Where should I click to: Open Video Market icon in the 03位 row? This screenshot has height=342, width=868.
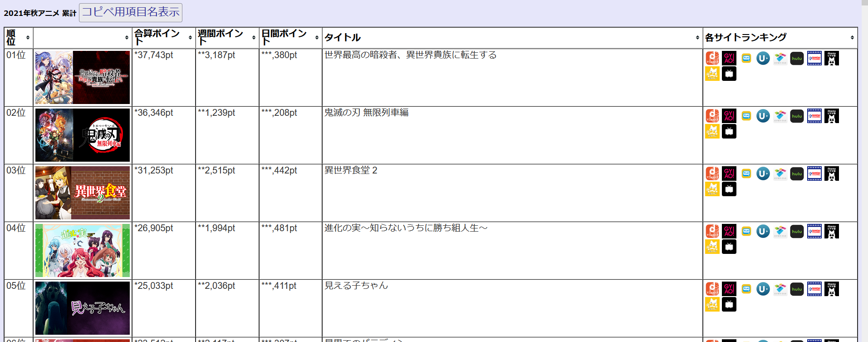tap(780, 173)
